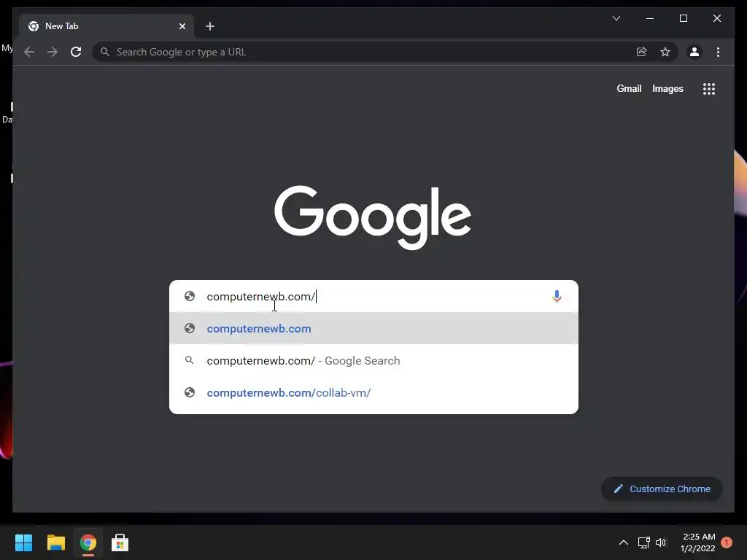
Task: Close the New Tab tab
Action: click(182, 26)
